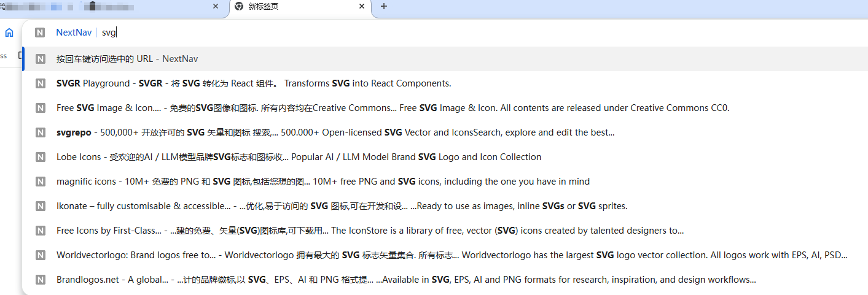Open the Ikonate fully customisable suggestion
This screenshot has height=295, width=868.
tap(445, 206)
